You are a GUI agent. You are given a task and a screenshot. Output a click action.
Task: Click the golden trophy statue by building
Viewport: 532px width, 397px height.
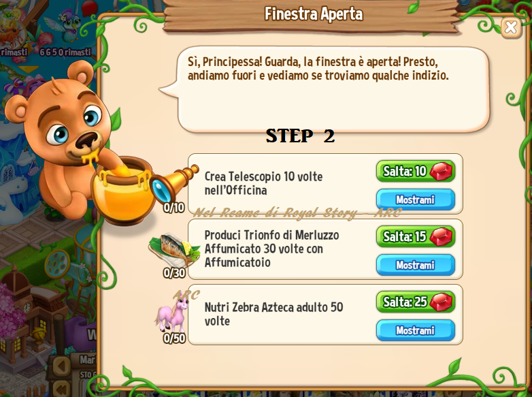[x=39, y=334]
